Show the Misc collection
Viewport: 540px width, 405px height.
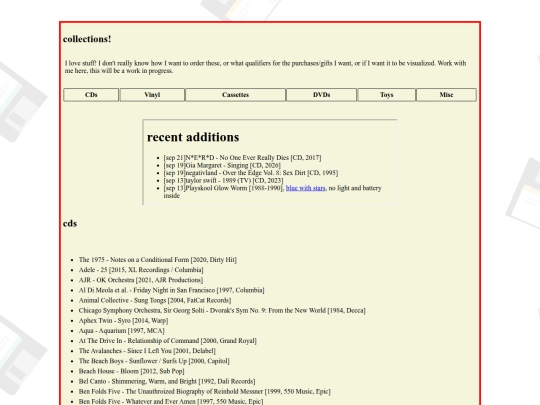(x=446, y=95)
